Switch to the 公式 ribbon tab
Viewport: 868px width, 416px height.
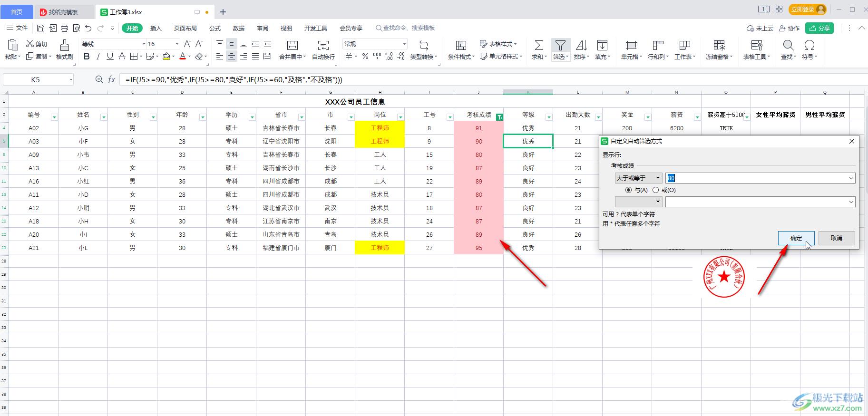(x=215, y=28)
